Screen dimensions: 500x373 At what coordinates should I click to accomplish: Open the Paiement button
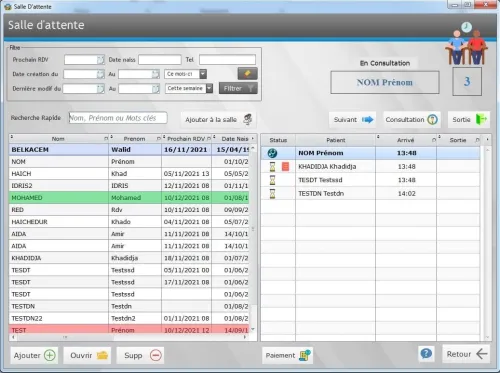coord(287,355)
